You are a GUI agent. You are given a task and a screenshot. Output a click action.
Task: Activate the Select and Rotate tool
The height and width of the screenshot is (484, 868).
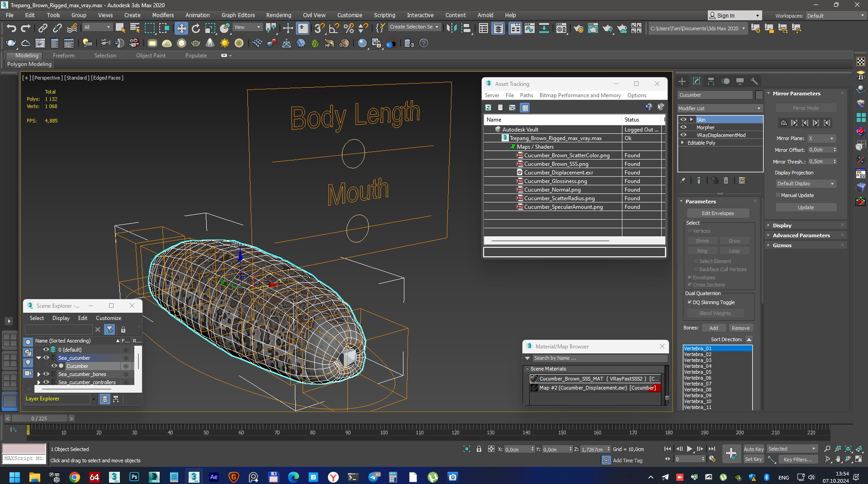point(195,28)
